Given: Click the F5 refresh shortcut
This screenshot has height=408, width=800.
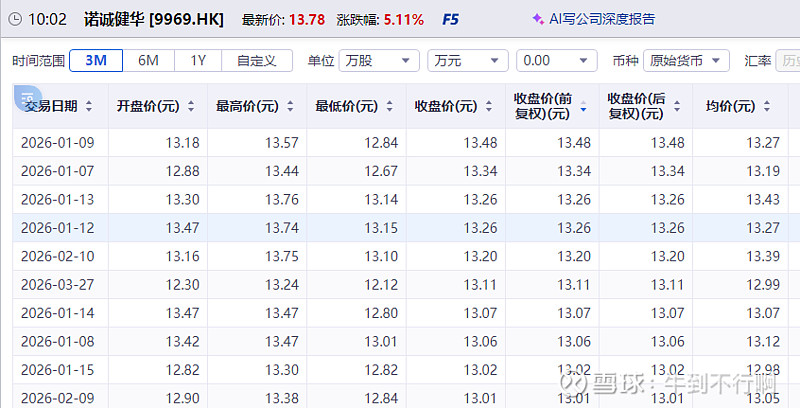Looking at the screenshot, I should (450, 20).
